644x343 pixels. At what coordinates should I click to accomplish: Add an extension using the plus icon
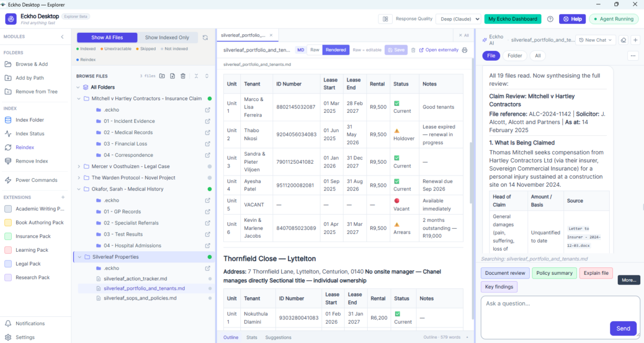click(63, 197)
